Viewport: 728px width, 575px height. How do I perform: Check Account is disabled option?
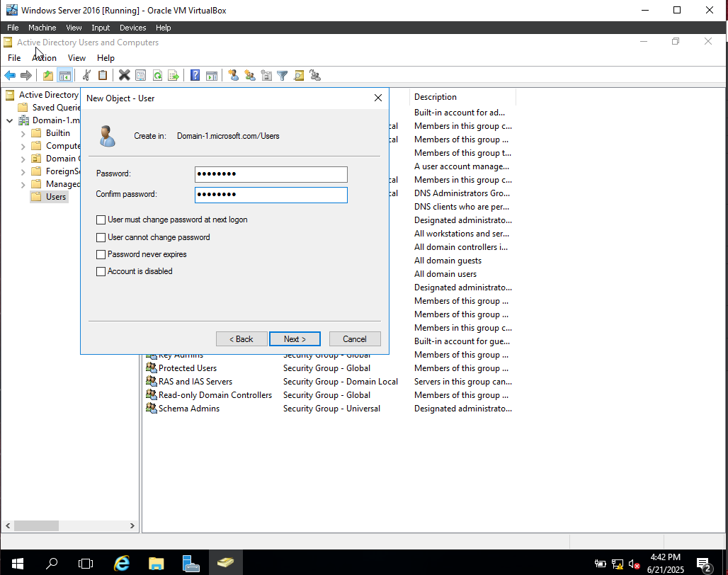pyautogui.click(x=101, y=271)
